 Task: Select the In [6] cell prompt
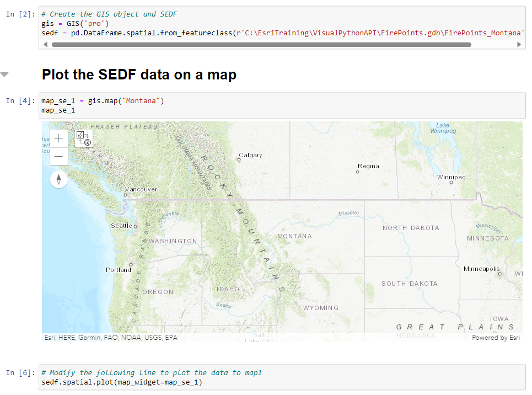(x=20, y=372)
